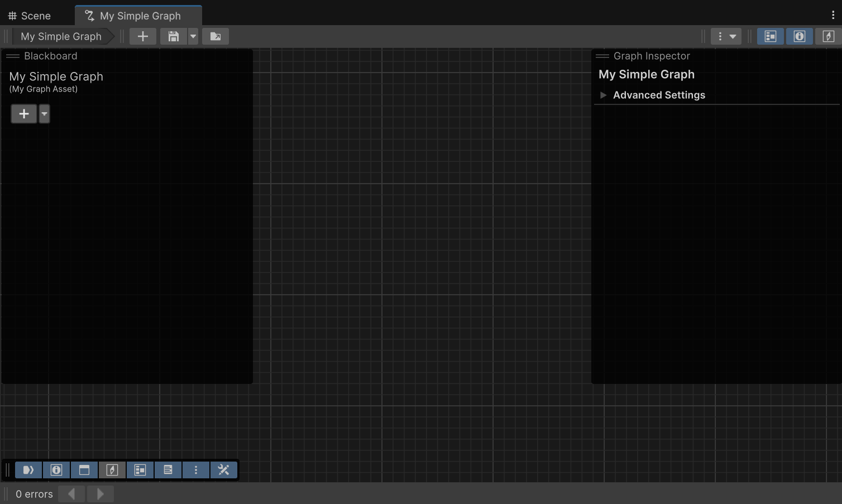Click the logs icon in bottom toolbar
This screenshot has width=842, height=504.
tap(168, 470)
